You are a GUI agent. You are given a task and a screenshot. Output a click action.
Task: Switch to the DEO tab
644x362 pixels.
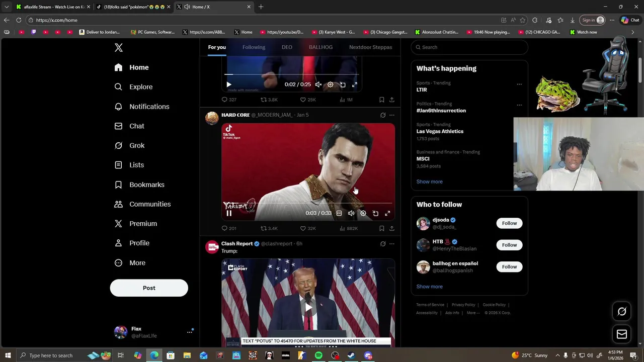(287, 47)
